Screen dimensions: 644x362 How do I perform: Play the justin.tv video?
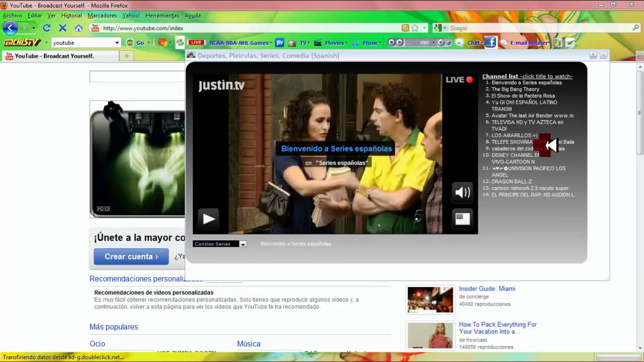(x=208, y=219)
